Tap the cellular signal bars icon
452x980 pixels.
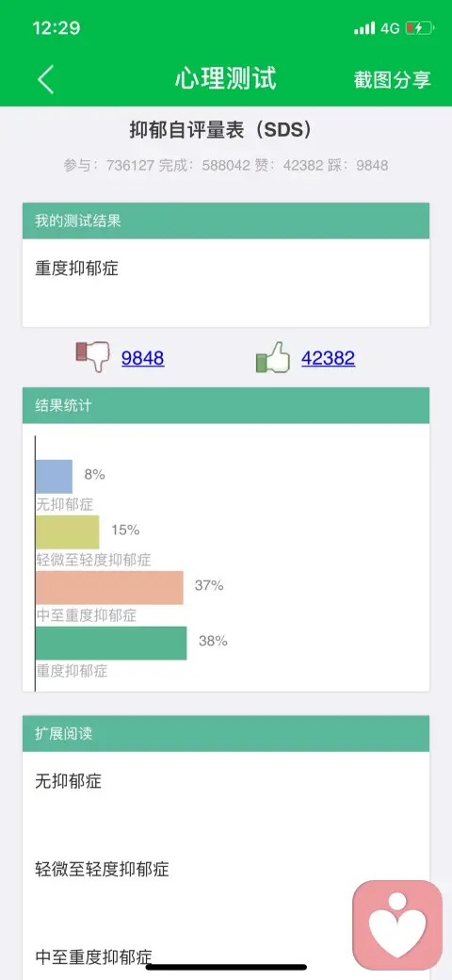pyautogui.click(x=364, y=28)
